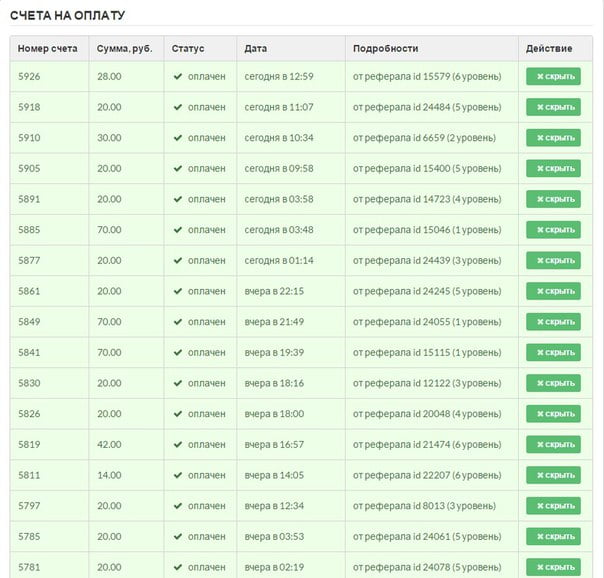Click the checkmark icon for invoice 5826
This screenshot has width=604, height=578.
coord(178,414)
